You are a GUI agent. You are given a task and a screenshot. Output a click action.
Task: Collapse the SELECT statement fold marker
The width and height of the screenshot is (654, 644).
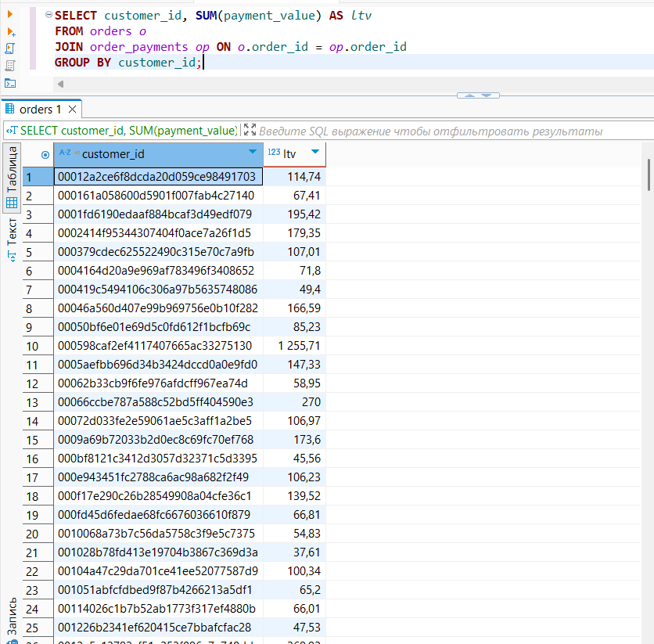pos(49,15)
